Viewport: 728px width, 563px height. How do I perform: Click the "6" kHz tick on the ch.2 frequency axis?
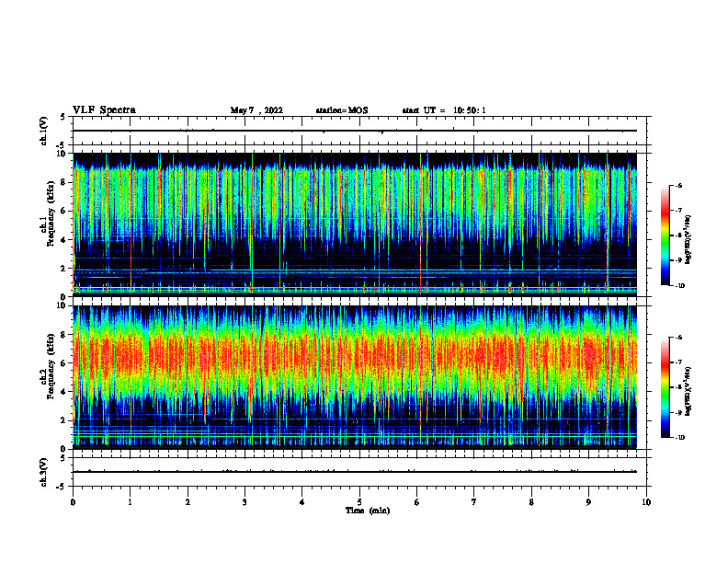(x=64, y=363)
